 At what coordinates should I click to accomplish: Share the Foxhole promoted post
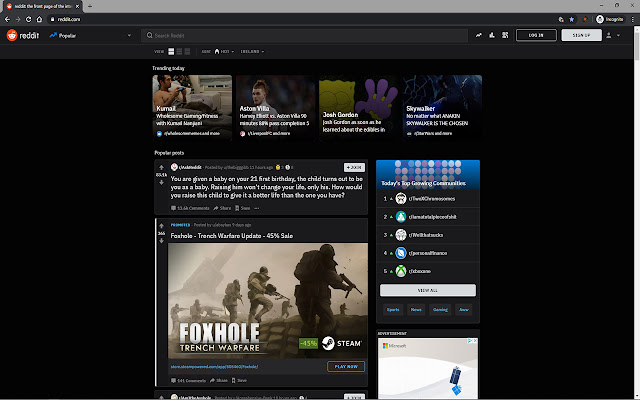tap(219, 380)
